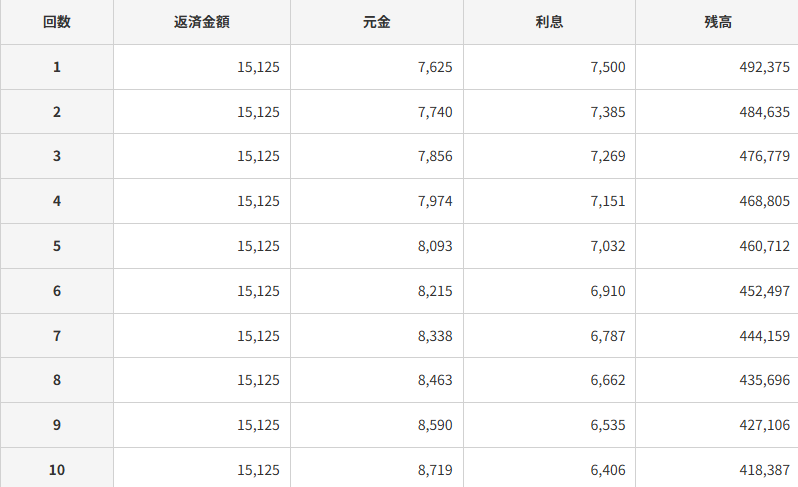
Task: Select the 460,712 balance value
Action: (x=764, y=246)
